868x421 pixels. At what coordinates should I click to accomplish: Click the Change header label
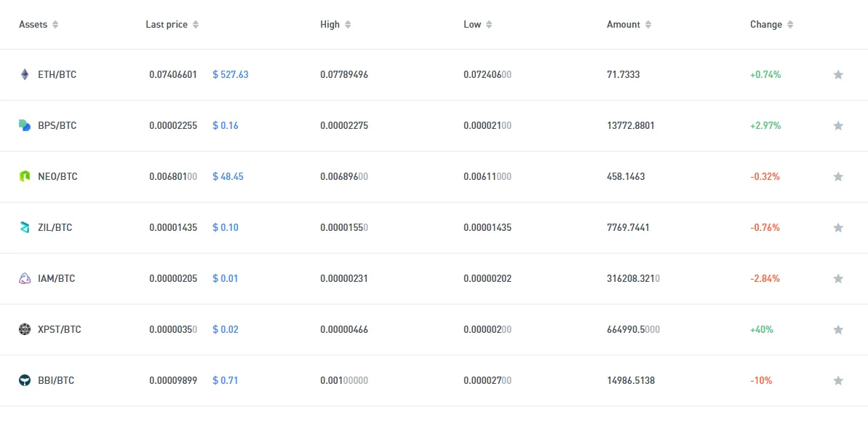click(x=766, y=24)
